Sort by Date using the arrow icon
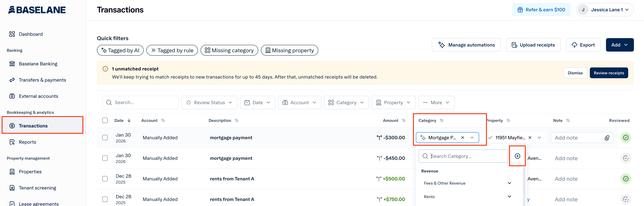 tap(129, 121)
